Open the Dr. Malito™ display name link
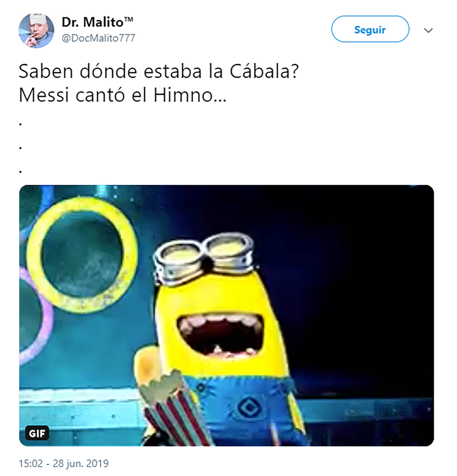 point(97,22)
